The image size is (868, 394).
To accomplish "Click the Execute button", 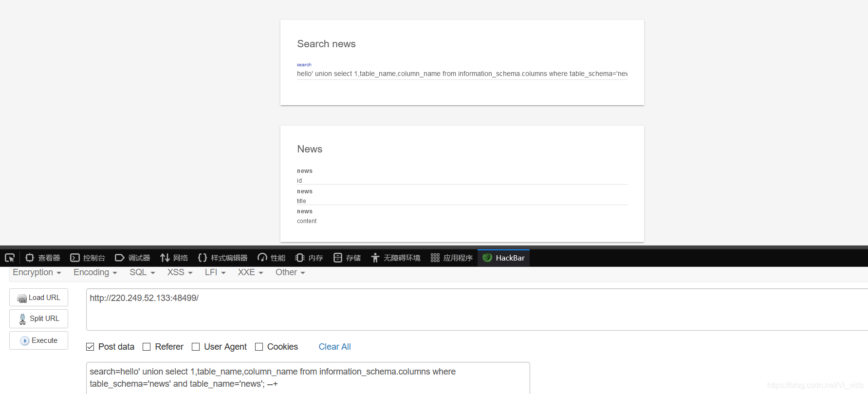I will [x=38, y=340].
